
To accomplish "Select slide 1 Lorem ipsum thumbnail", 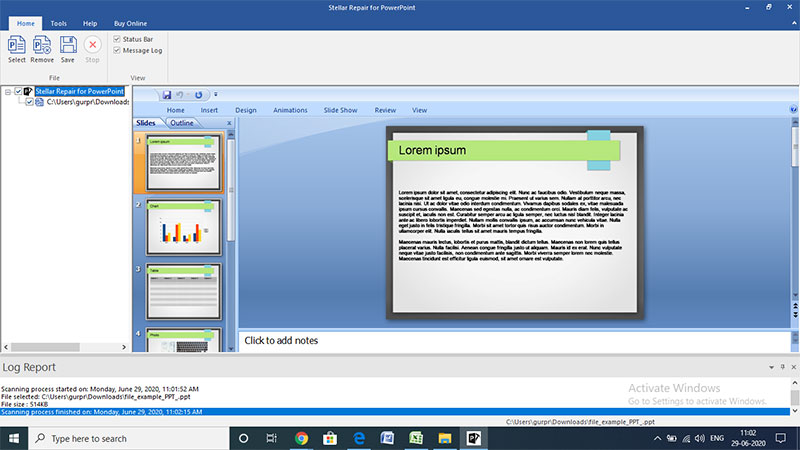I will tap(184, 162).
